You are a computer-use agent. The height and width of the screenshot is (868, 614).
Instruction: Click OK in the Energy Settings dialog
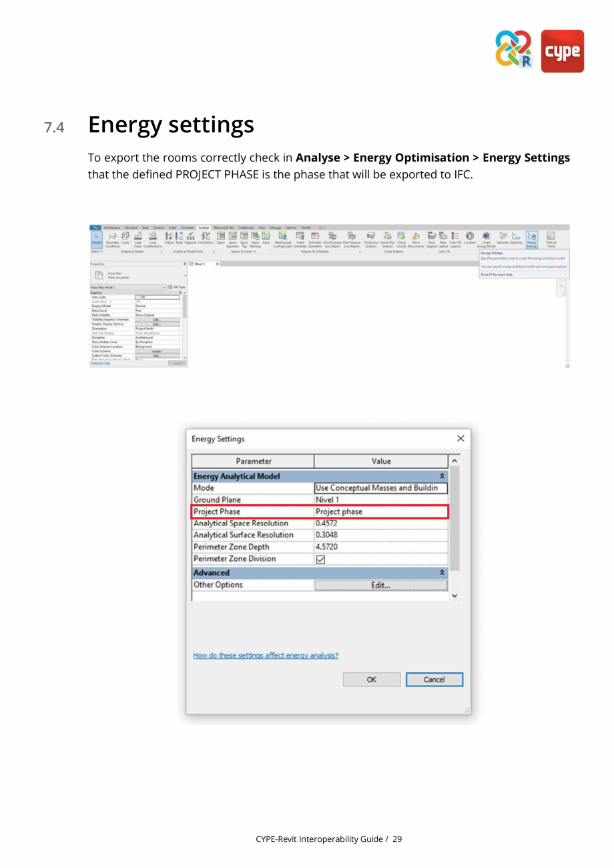(371, 679)
